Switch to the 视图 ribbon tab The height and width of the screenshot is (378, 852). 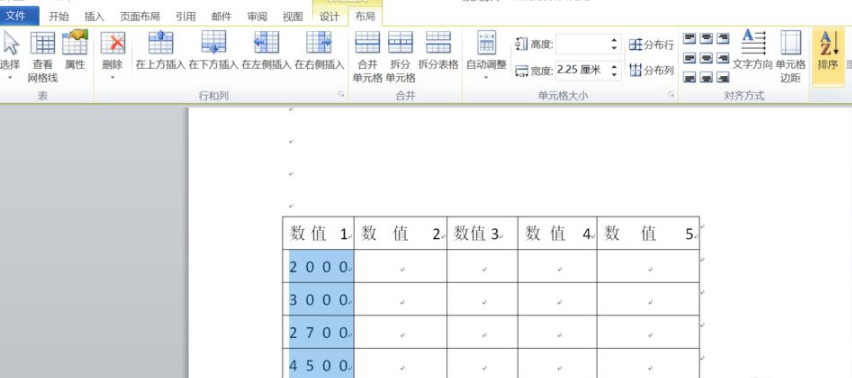click(x=293, y=16)
